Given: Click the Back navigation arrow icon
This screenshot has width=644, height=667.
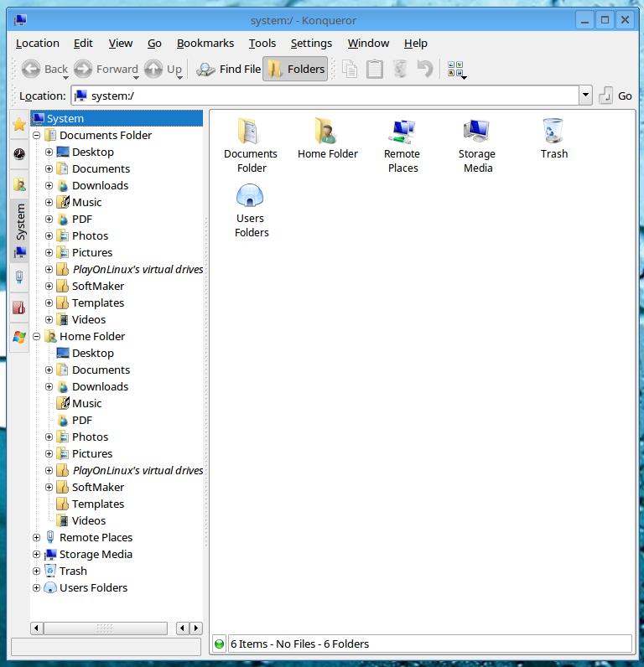Looking at the screenshot, I should click(x=31, y=69).
